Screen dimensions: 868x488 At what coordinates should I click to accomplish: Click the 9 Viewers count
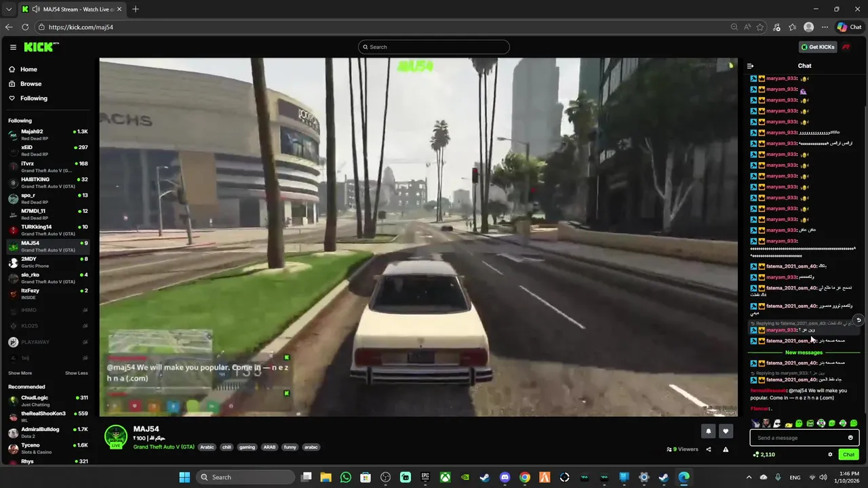click(682, 449)
